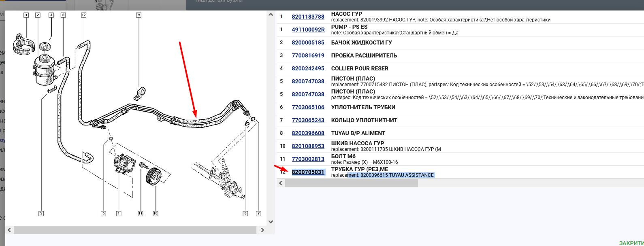
Task: Click the diagram horizontal scrollbar track
Action: tap(135, 230)
